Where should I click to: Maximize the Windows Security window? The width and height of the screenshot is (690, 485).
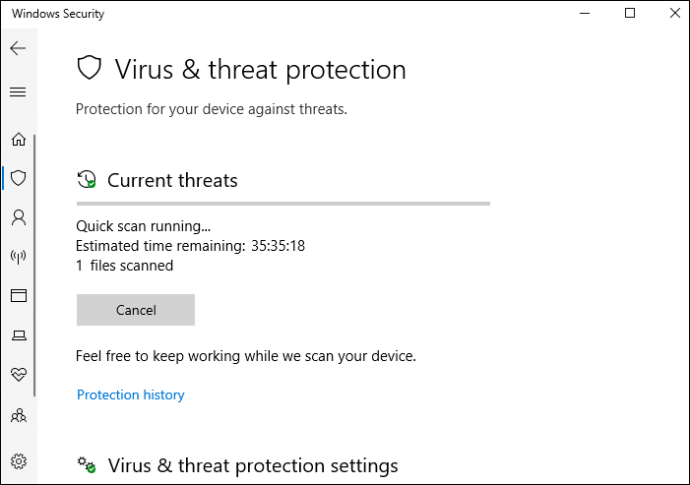[x=630, y=13]
